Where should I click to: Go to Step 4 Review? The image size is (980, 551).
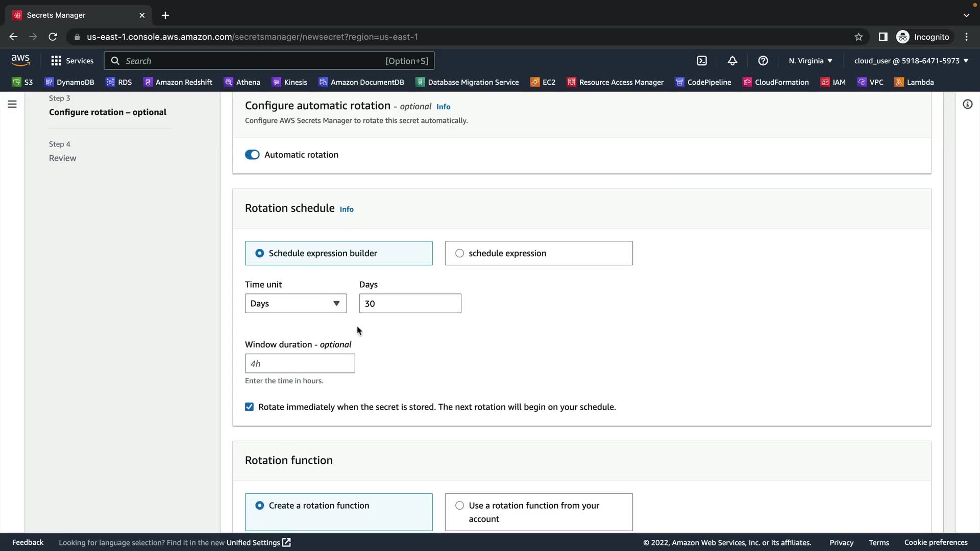(x=62, y=158)
